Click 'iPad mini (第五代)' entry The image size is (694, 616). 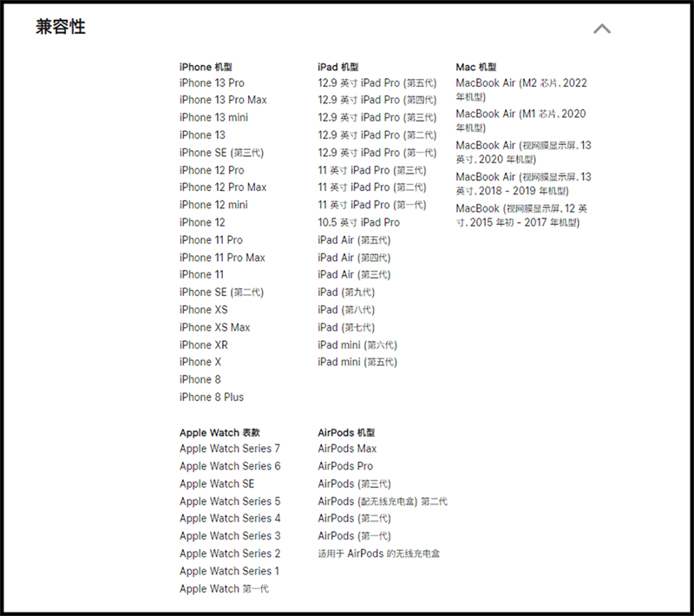(x=357, y=362)
